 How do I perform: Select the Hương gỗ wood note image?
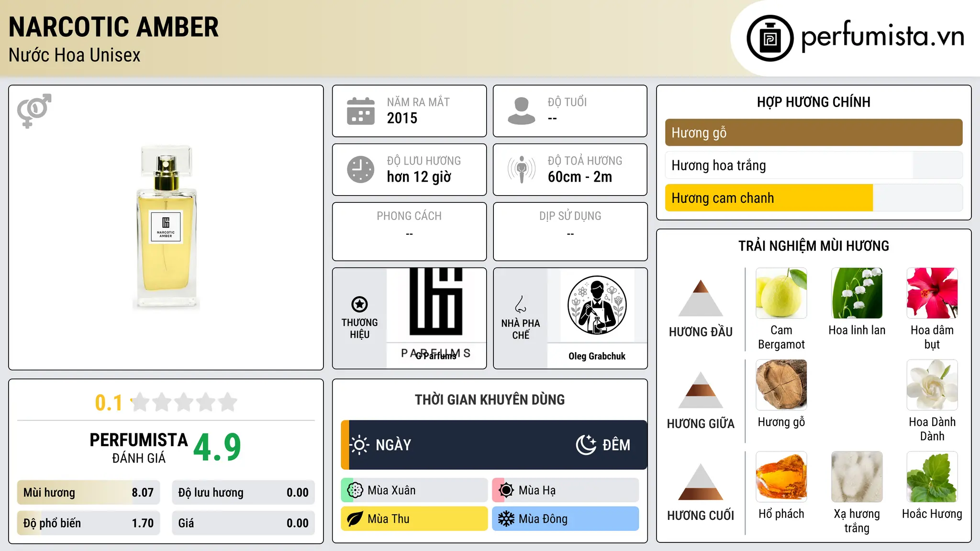pos(781,385)
